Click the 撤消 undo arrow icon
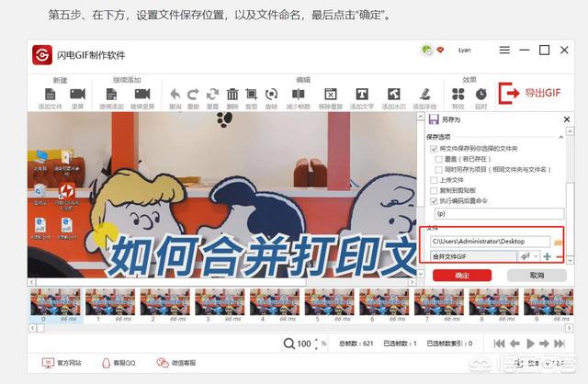This screenshot has width=588, height=384. [175, 94]
